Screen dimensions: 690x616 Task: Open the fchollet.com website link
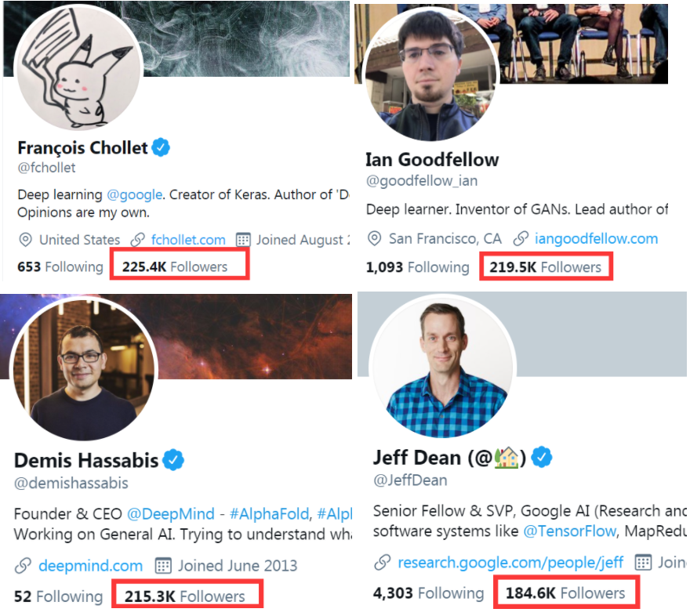point(188,240)
